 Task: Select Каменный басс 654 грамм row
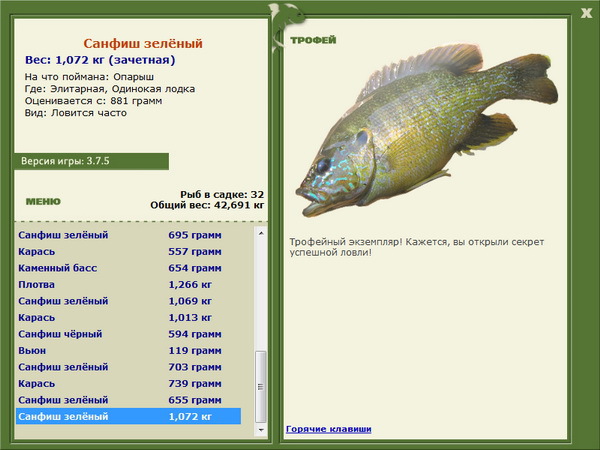point(129,268)
